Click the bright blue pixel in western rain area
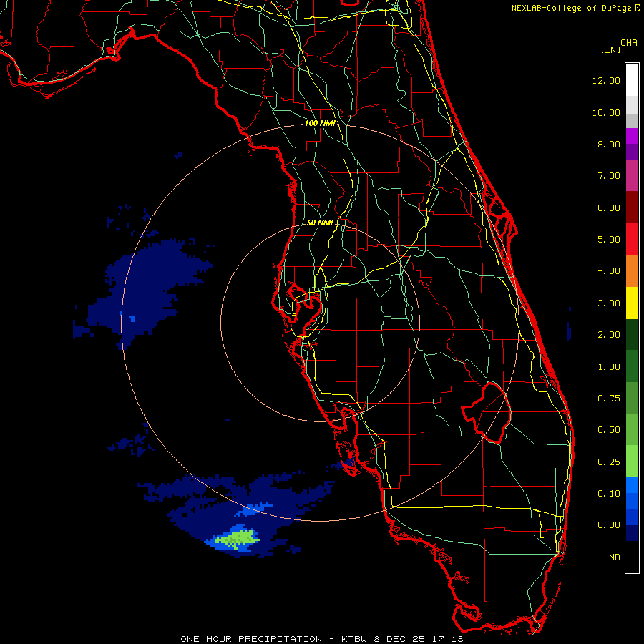The width and height of the screenshot is (644, 644). pyautogui.click(x=132, y=318)
